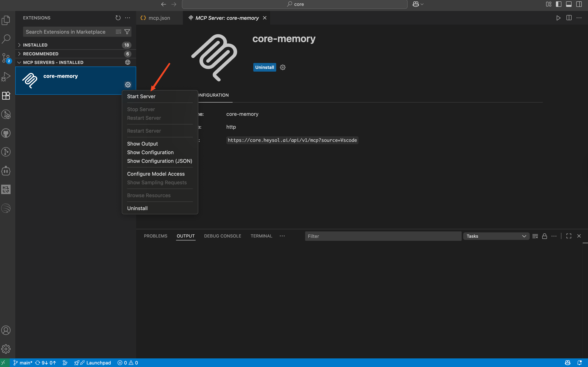Viewport: 588px width, 367px height.
Task: Open Source Control view with badge
Action: click(x=6, y=58)
